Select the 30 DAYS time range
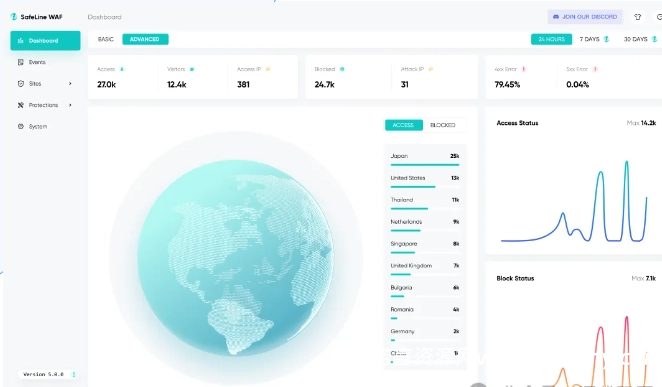Viewport: 662px width, 387px height. [635, 39]
